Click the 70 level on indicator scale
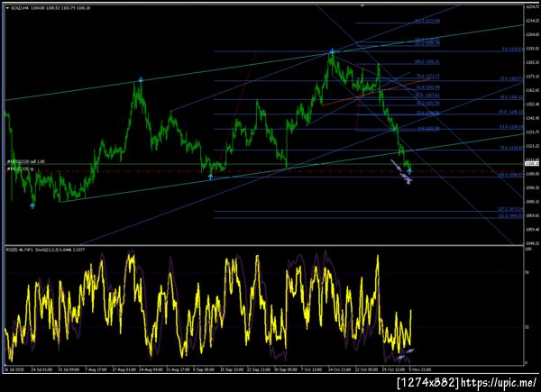The image size is (541, 392). pyautogui.click(x=527, y=273)
